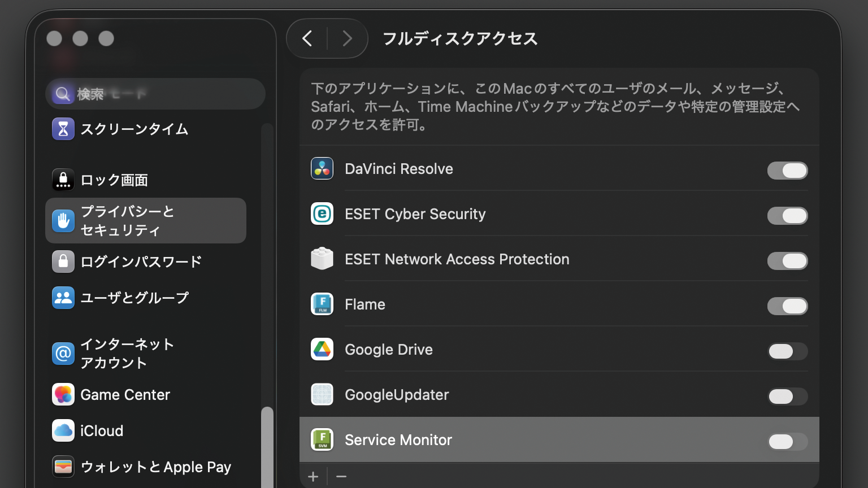Open Game Center in sidebar
The image size is (868, 488).
(x=125, y=395)
